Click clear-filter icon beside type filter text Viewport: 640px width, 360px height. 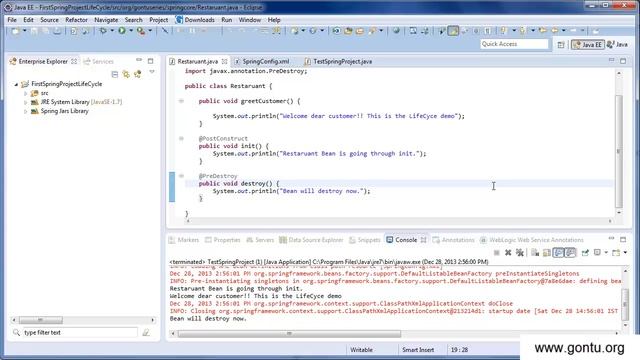[146, 333]
